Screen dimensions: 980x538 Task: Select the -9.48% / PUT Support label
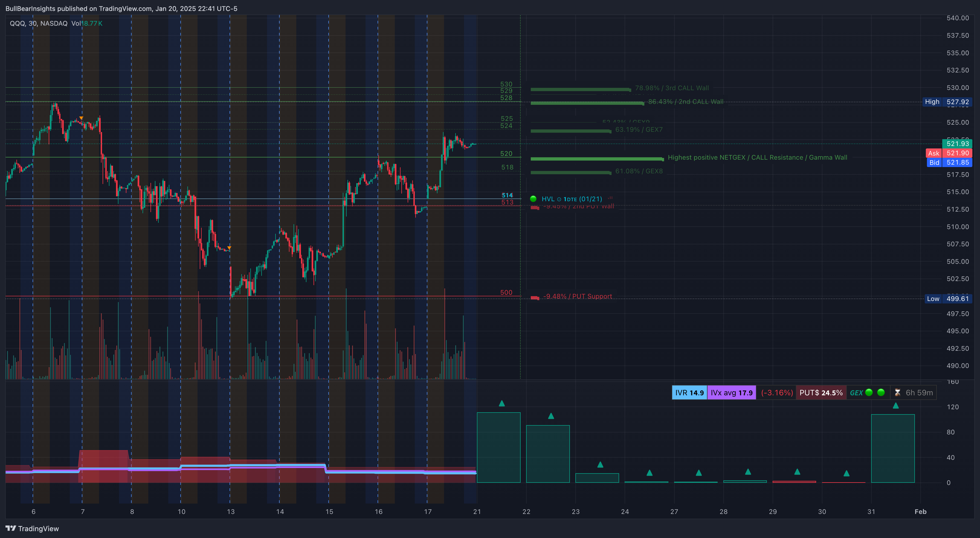578,296
